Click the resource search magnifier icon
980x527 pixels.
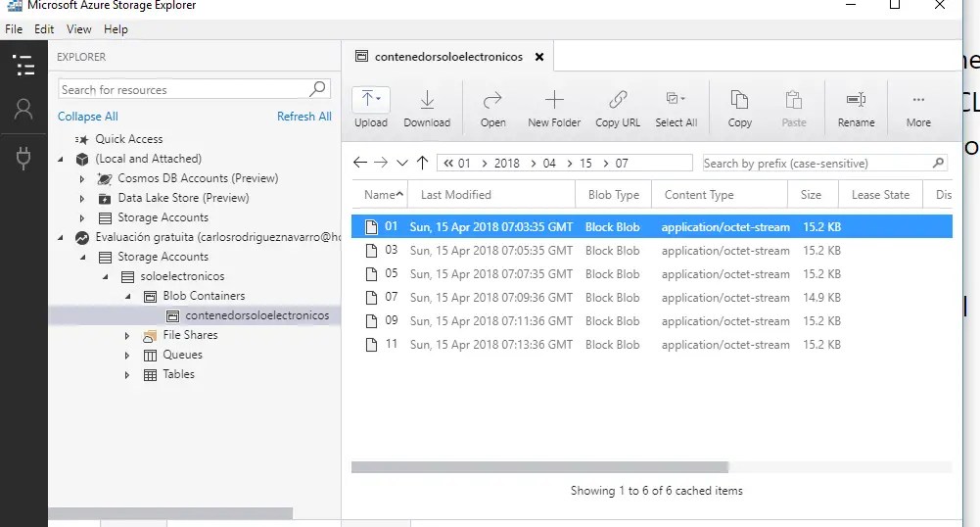click(x=317, y=89)
